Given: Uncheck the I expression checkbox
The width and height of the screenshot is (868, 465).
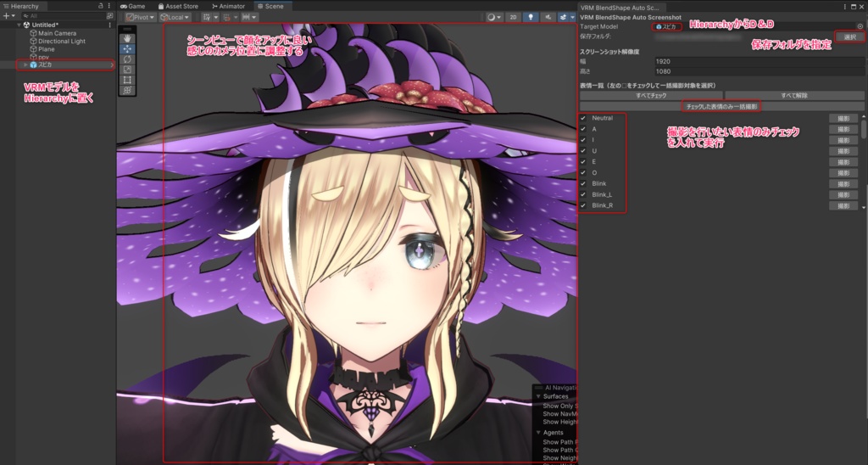Looking at the screenshot, I should (583, 140).
